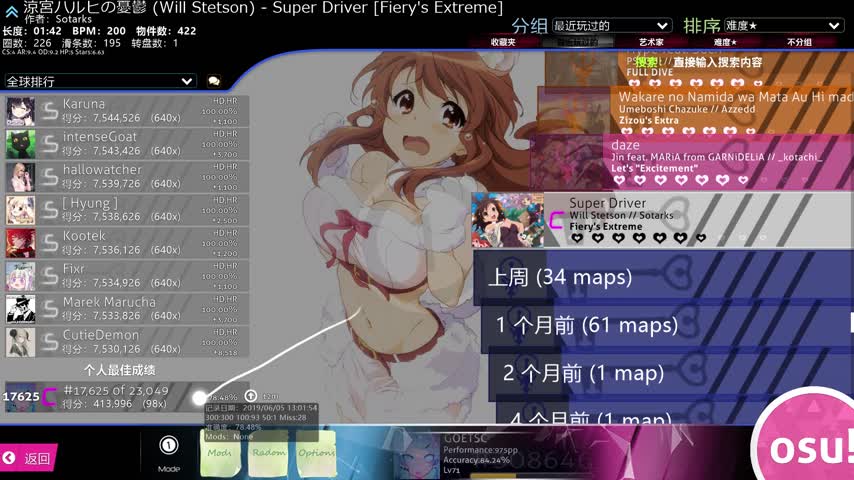Expand the 1 个月前 (61 maps) group
Image resolution: width=854 pixels, height=480 pixels.
click(x=667, y=325)
